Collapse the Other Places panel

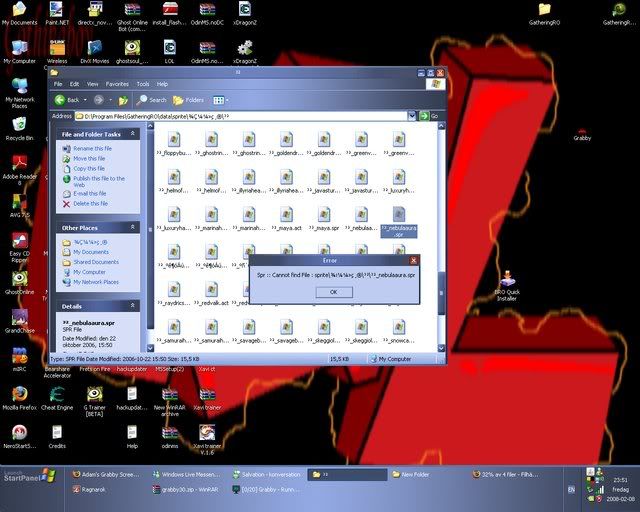click(134, 228)
